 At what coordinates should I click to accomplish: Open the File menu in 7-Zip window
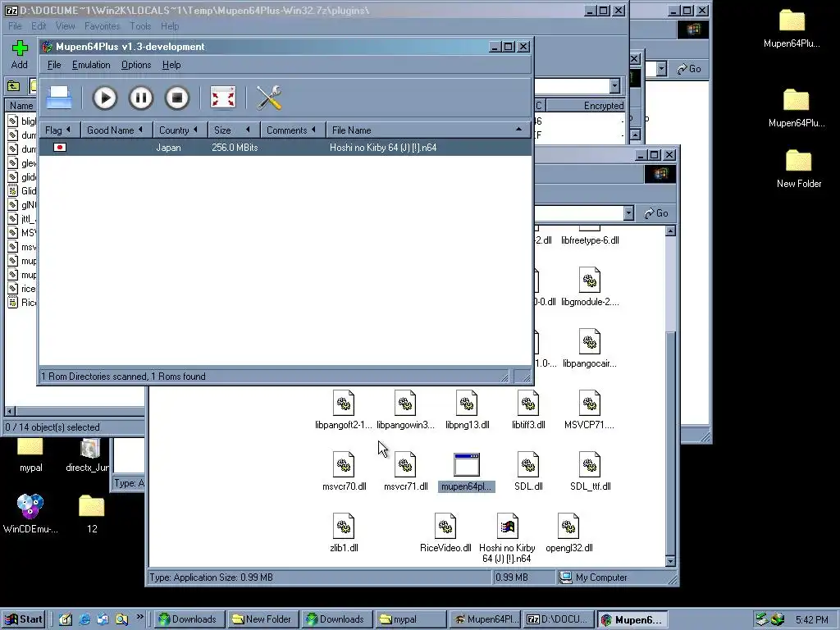(x=15, y=26)
